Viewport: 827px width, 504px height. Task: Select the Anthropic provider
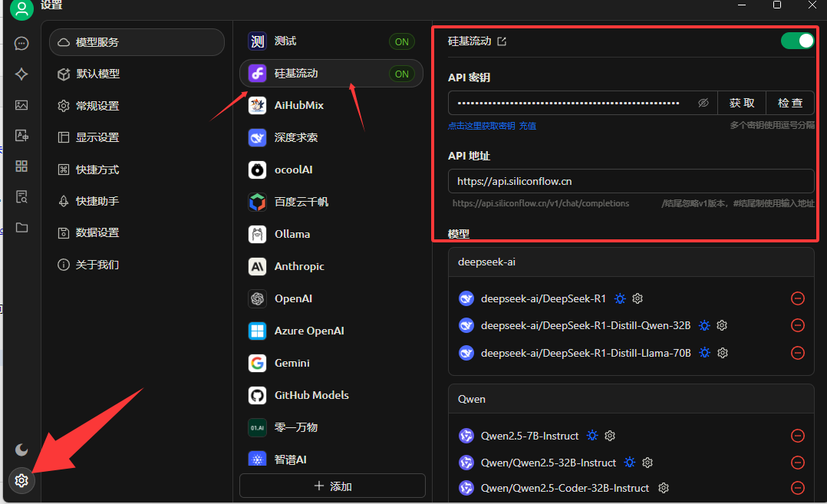[331, 266]
